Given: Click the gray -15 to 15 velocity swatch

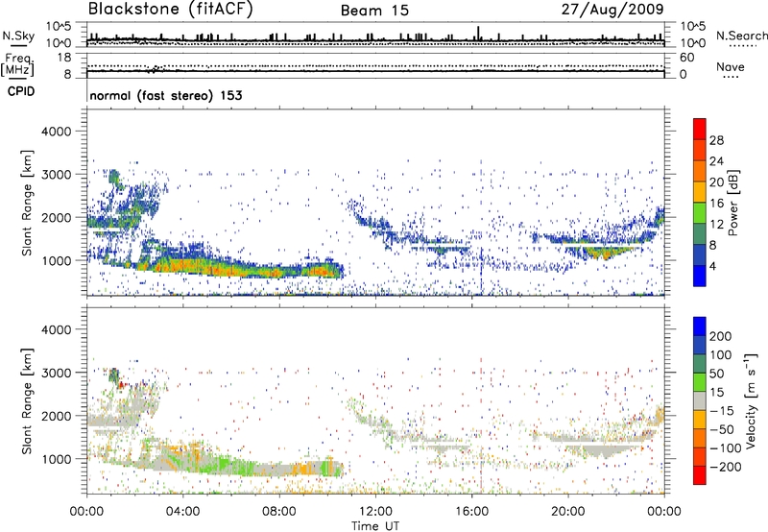Looking at the screenshot, I should click(x=700, y=400).
